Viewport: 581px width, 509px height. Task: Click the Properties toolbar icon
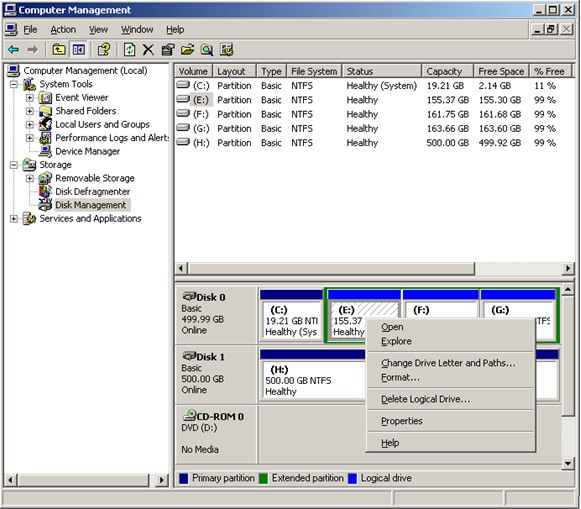coord(168,49)
